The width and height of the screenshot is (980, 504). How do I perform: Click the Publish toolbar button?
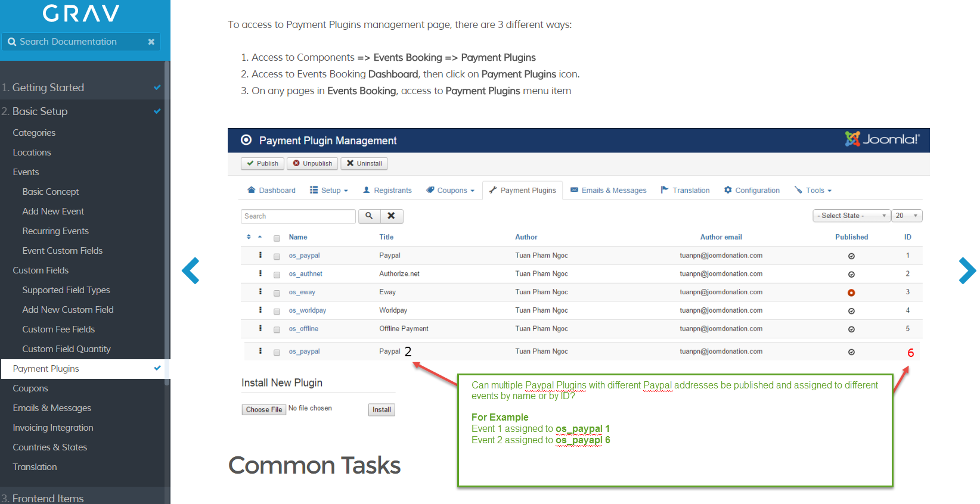click(262, 163)
